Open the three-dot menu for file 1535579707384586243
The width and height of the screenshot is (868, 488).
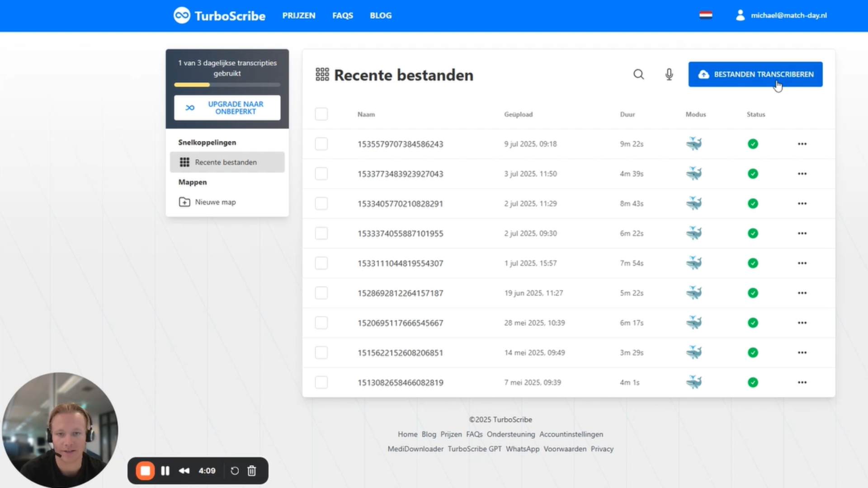(802, 144)
